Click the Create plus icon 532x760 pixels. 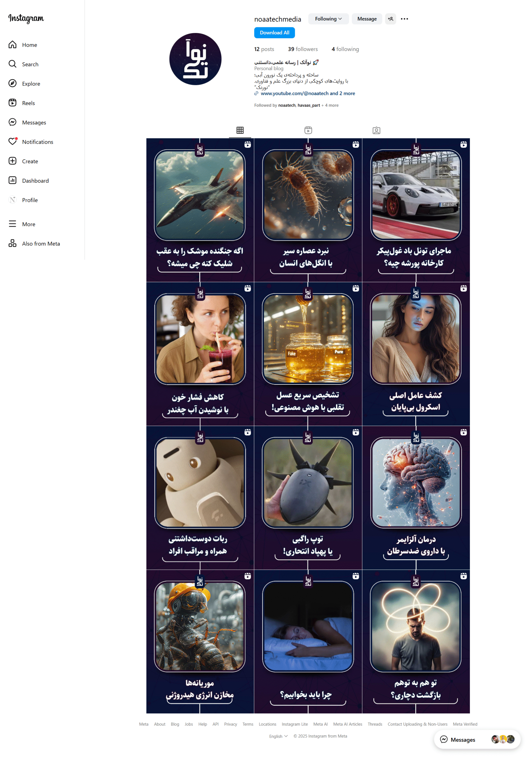pos(12,161)
